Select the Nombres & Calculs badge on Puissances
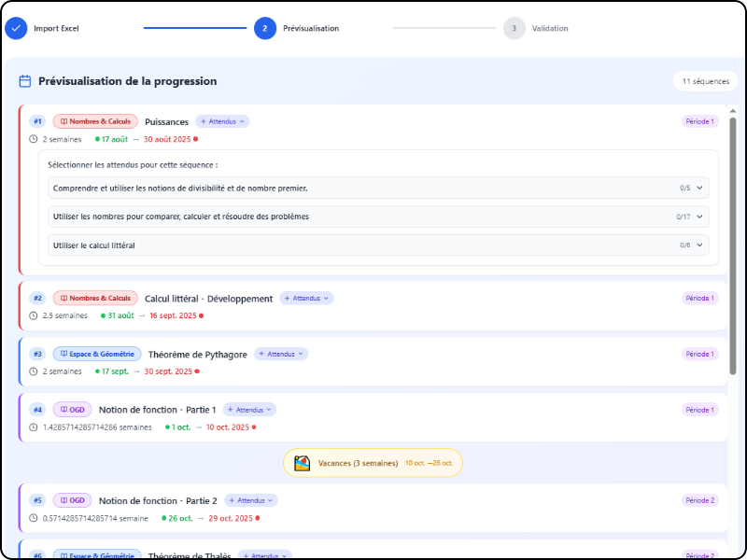747x560 pixels. click(x=93, y=121)
